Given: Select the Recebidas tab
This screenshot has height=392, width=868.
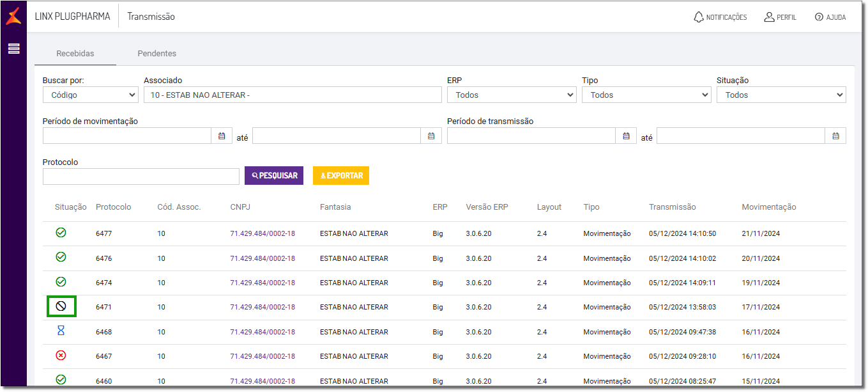Looking at the screenshot, I should (x=75, y=54).
